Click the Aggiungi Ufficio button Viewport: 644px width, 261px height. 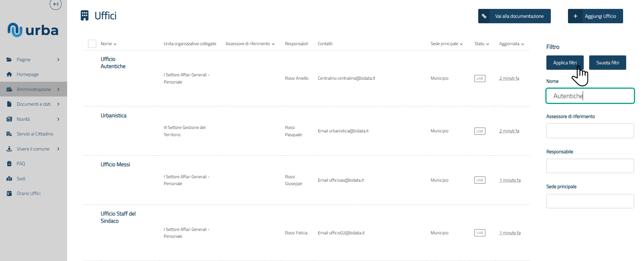click(595, 16)
